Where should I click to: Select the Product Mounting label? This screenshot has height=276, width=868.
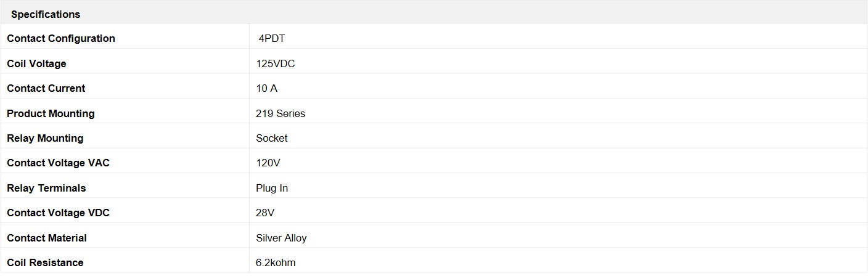(51, 113)
